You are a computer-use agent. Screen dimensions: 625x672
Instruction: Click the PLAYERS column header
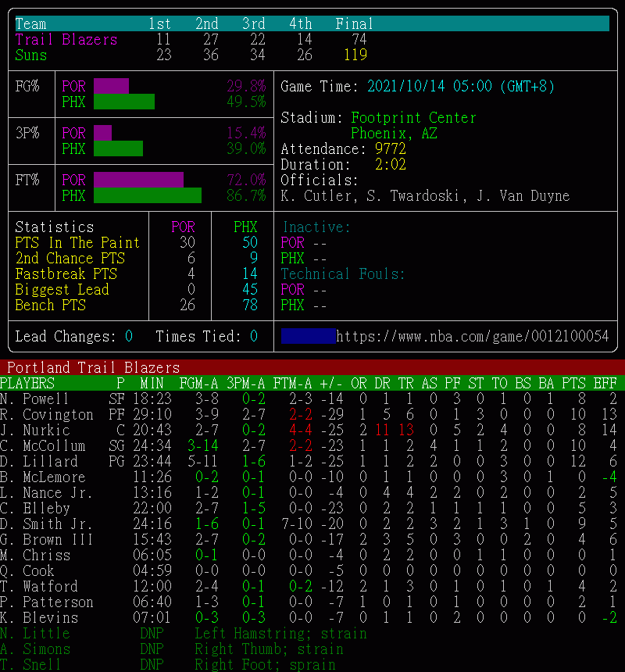pyautogui.click(x=27, y=383)
